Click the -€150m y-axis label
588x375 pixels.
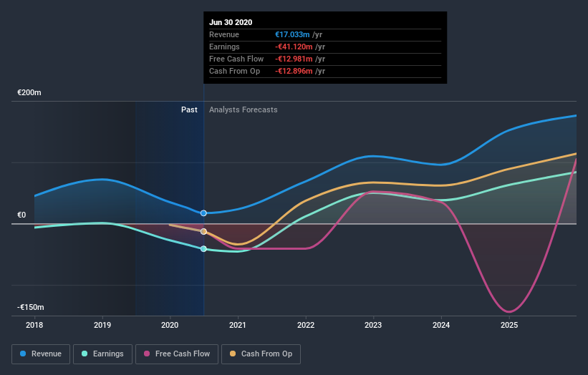tap(30, 307)
